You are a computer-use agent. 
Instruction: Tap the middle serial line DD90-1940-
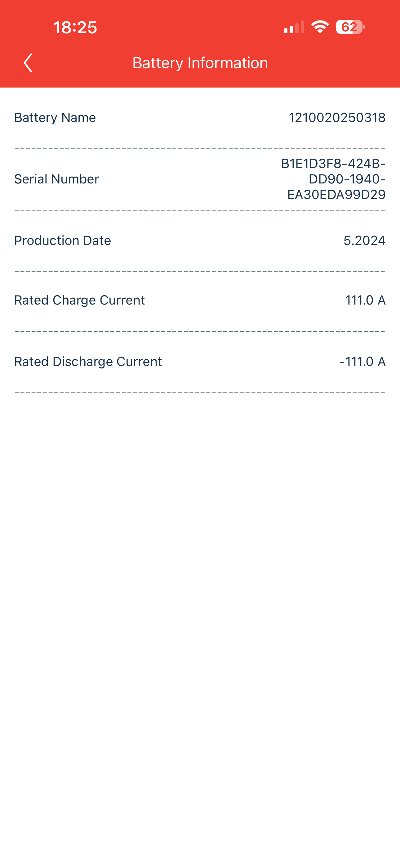point(347,179)
